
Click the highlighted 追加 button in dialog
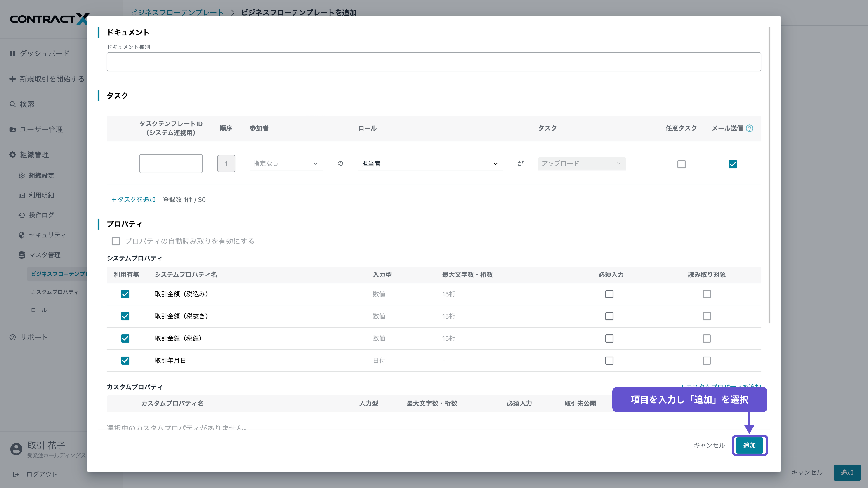(749, 445)
